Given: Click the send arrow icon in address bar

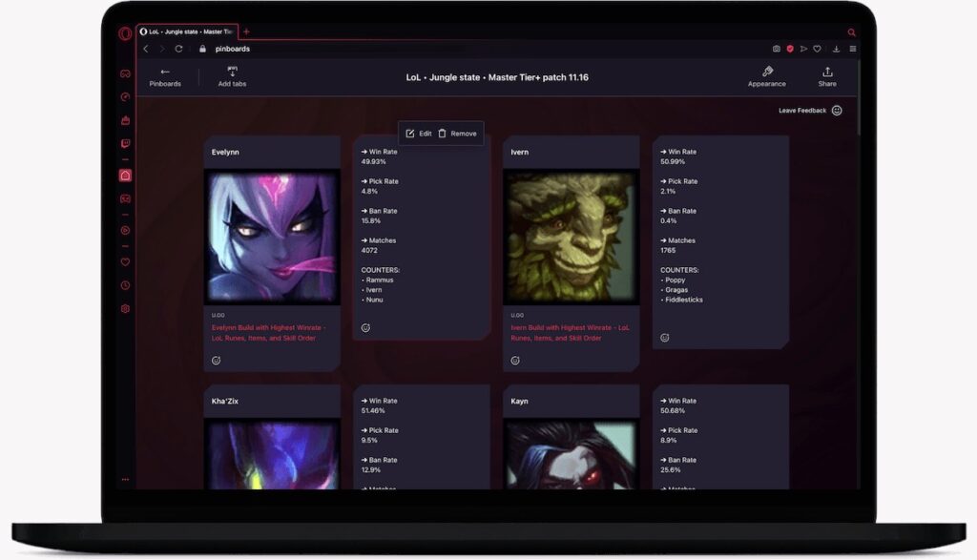Looking at the screenshot, I should pyautogui.click(x=803, y=49).
